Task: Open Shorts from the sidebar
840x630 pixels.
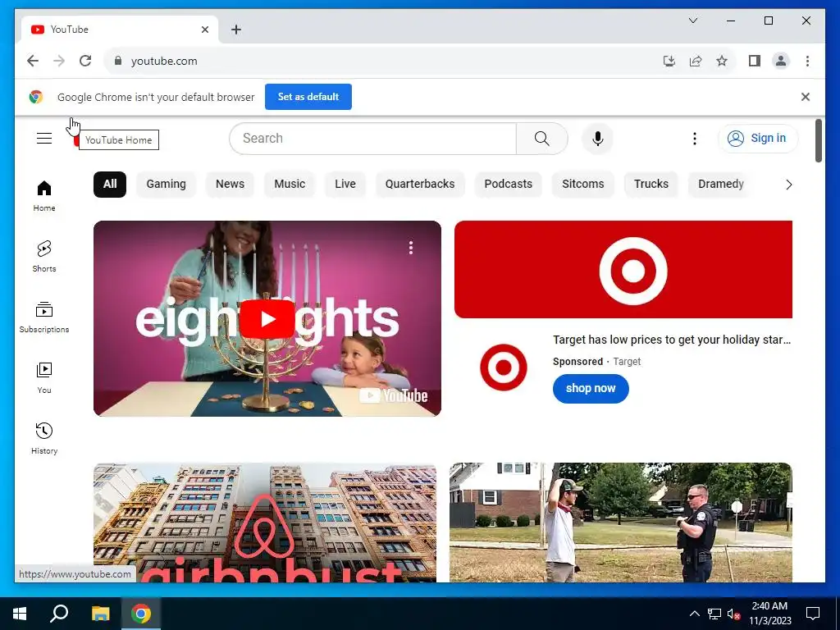Action: (44, 256)
